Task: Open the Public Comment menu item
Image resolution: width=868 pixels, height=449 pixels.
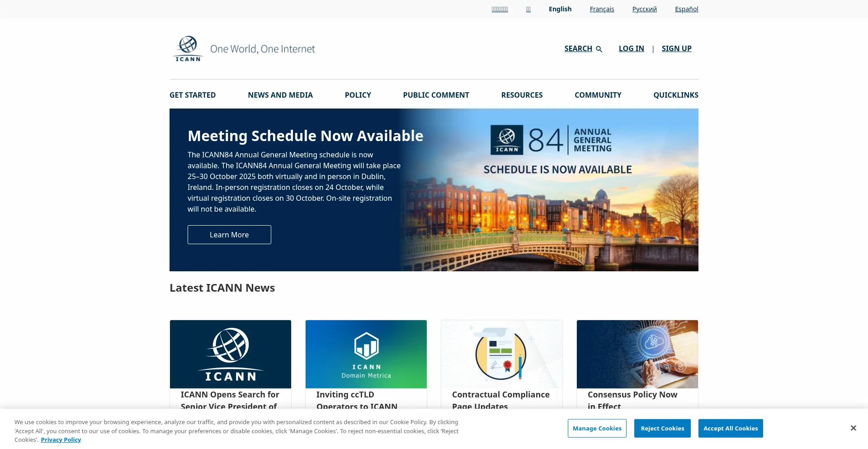Action: 436,95
